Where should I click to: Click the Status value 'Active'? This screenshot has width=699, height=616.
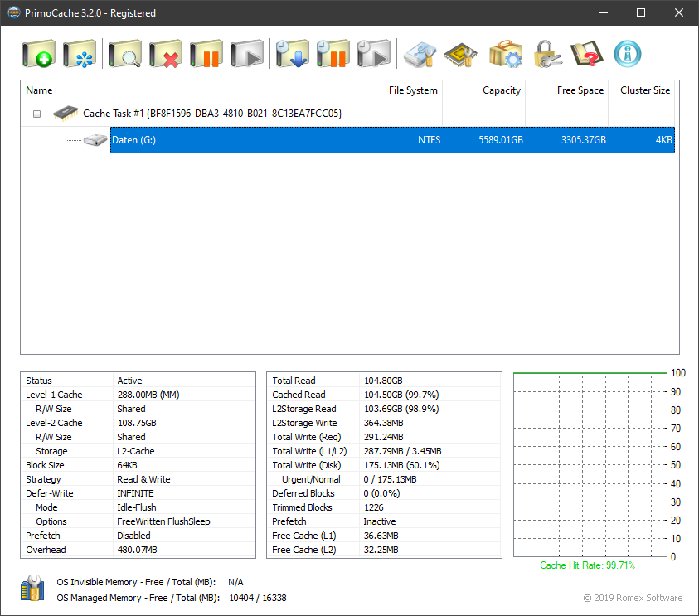(129, 381)
